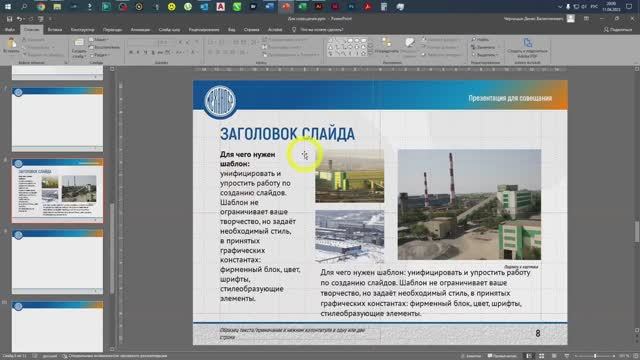Open the user account avatar
This screenshot has width=640, height=360.
(x=571, y=18)
